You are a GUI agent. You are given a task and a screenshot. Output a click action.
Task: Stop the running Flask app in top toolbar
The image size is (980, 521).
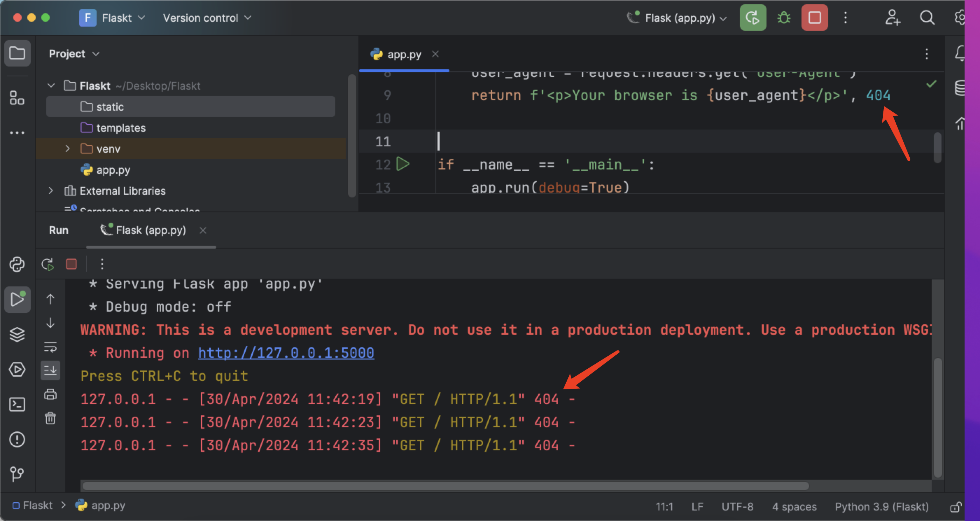pyautogui.click(x=814, y=18)
